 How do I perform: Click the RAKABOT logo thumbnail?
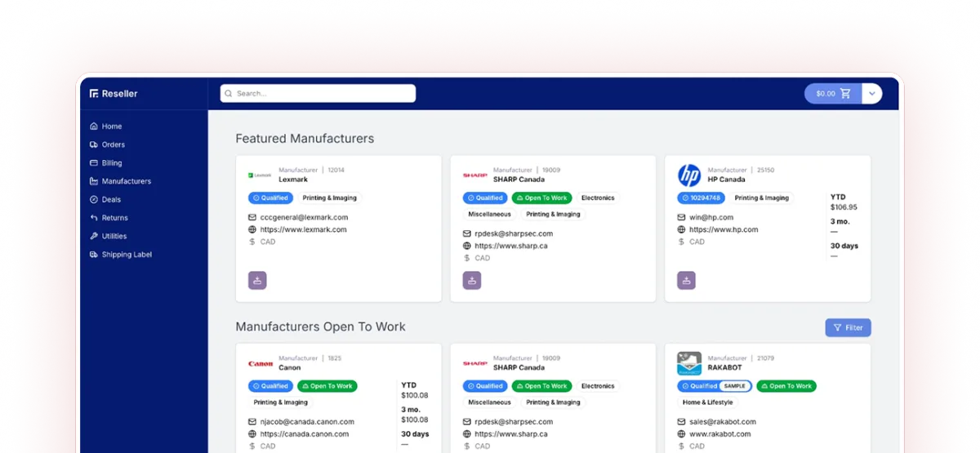(689, 363)
